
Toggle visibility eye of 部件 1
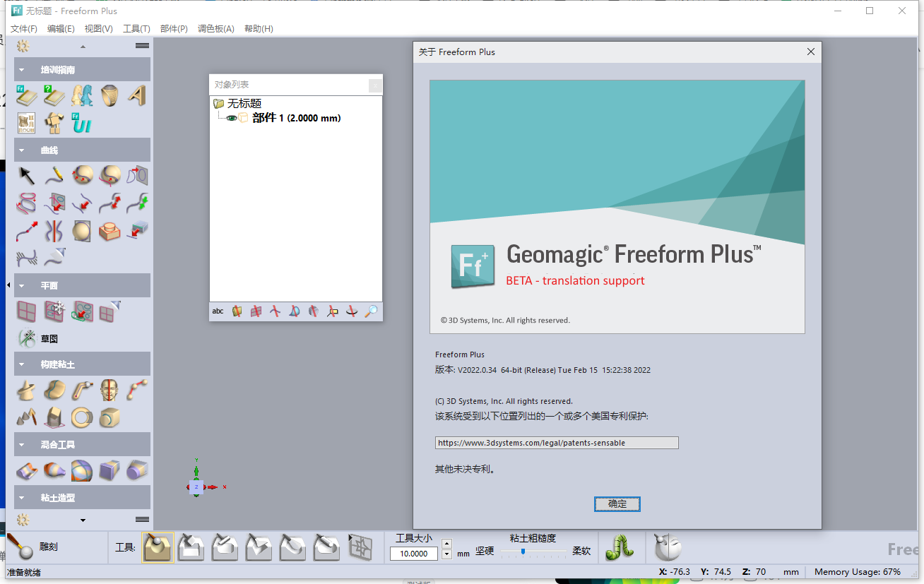point(231,119)
